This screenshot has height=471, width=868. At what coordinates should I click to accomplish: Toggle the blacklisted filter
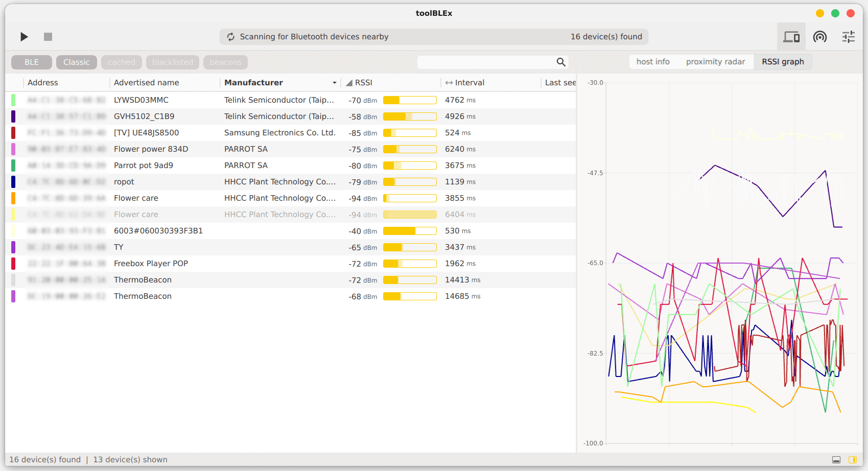click(173, 62)
